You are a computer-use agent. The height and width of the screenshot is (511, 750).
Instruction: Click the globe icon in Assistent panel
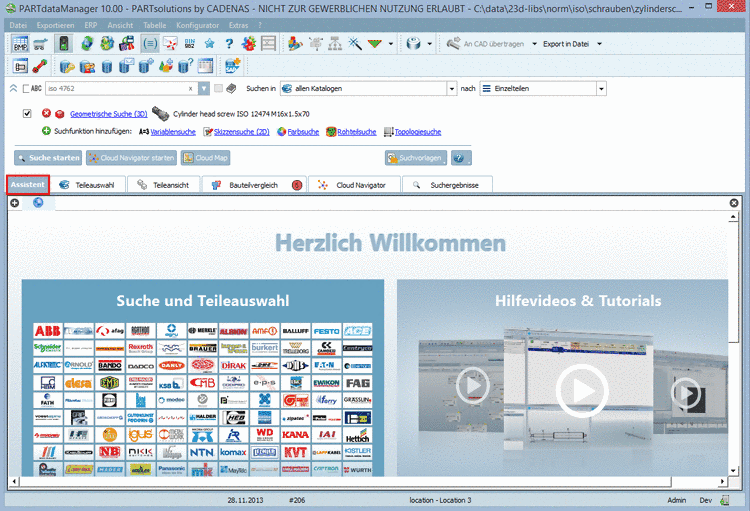pyautogui.click(x=38, y=202)
